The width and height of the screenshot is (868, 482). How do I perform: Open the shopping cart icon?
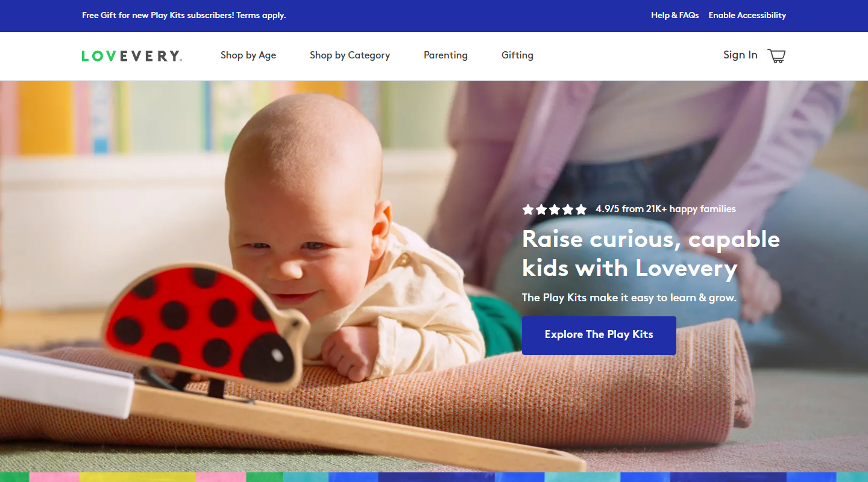(776, 55)
